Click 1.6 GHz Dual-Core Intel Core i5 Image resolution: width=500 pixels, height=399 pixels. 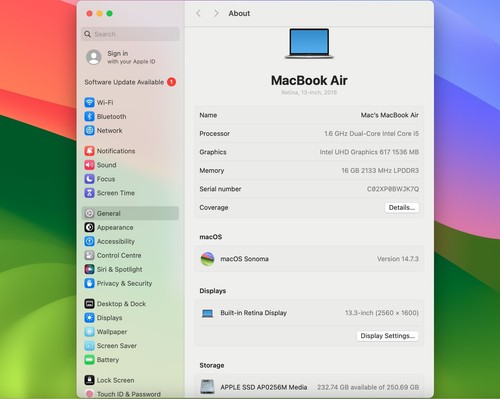click(371, 133)
